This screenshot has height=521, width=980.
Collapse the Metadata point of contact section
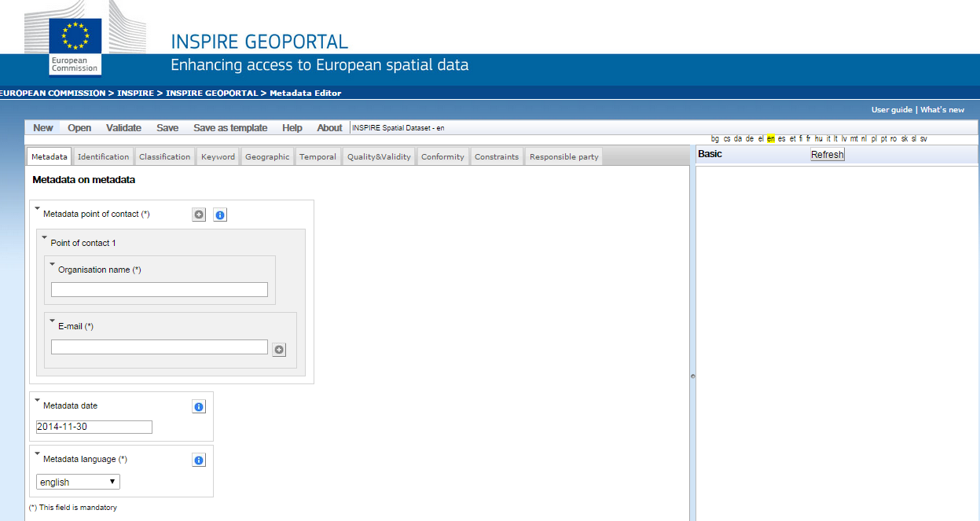37,209
